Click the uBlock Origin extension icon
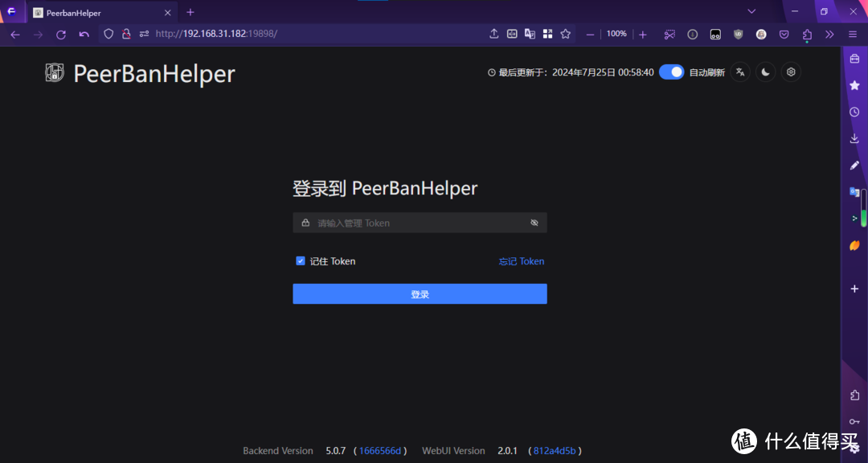 tap(738, 34)
